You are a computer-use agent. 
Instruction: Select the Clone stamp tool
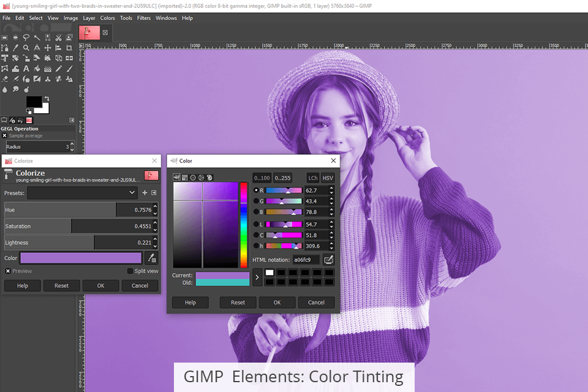[x=48, y=79]
